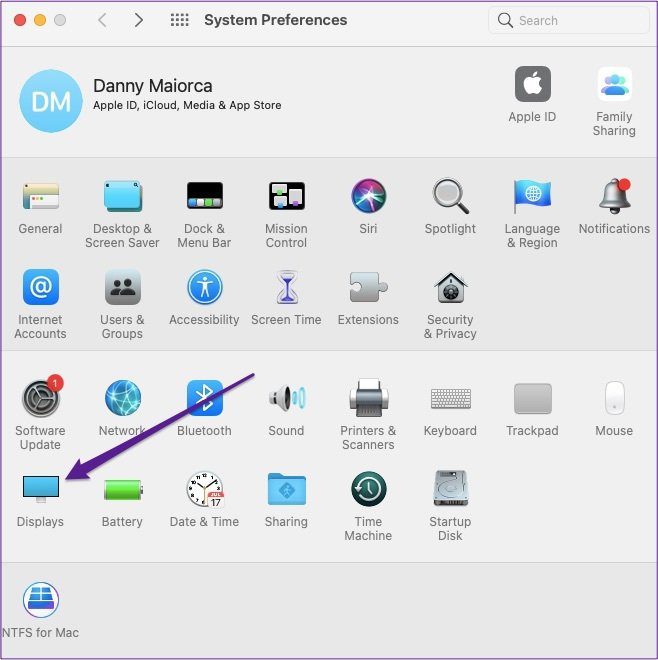
Task: Open Screen Time settings
Action: click(x=287, y=287)
